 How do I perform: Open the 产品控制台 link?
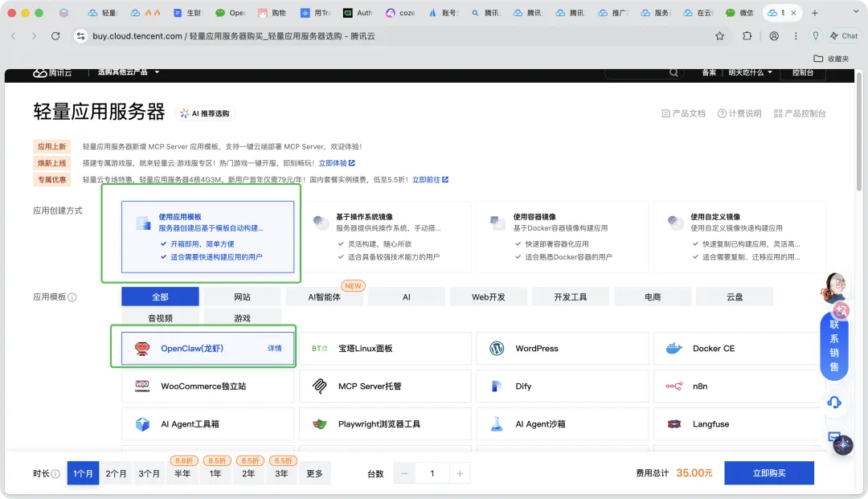click(x=800, y=113)
